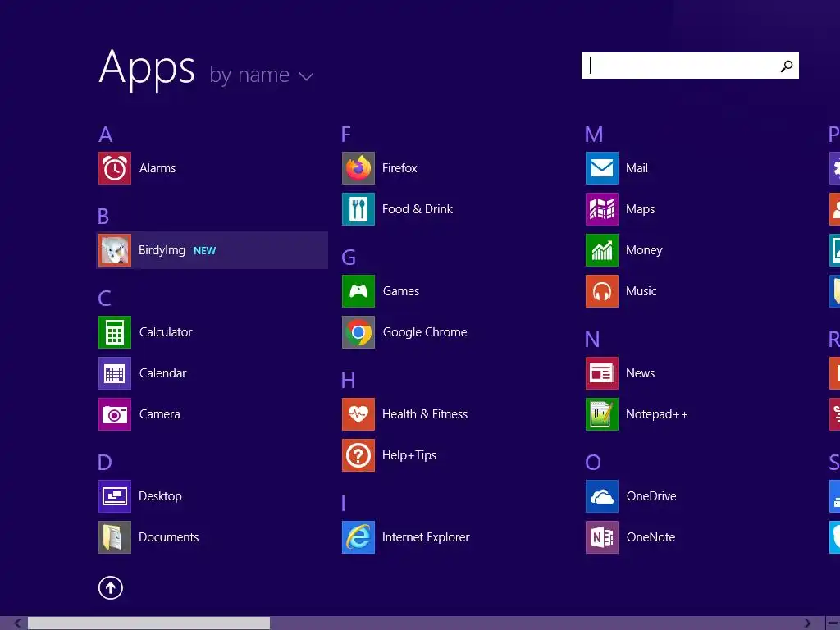Image resolution: width=840 pixels, height=630 pixels.
Task: Launch Firefox from its icon
Action: (x=358, y=168)
